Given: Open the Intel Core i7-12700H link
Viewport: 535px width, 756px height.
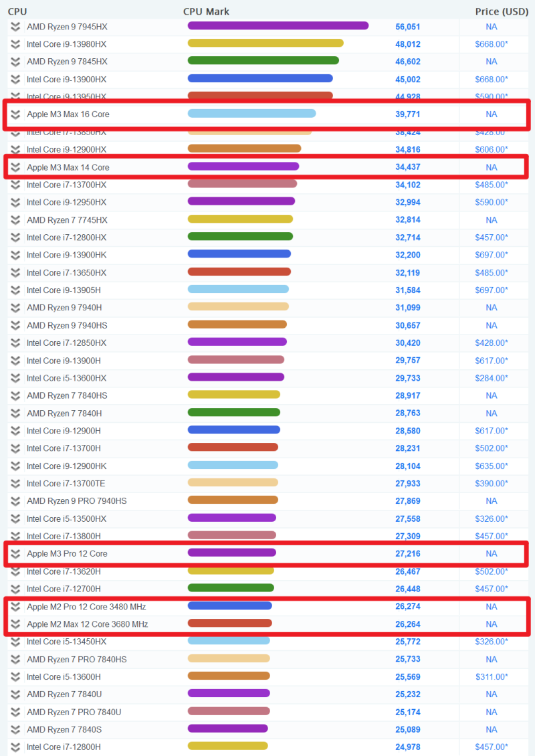Looking at the screenshot, I should [x=64, y=589].
